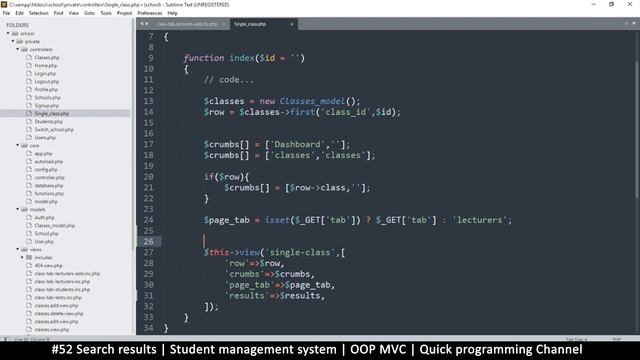This screenshot has width=640, height=360.
Task: Collapse the models folder
Action: pos(18,209)
